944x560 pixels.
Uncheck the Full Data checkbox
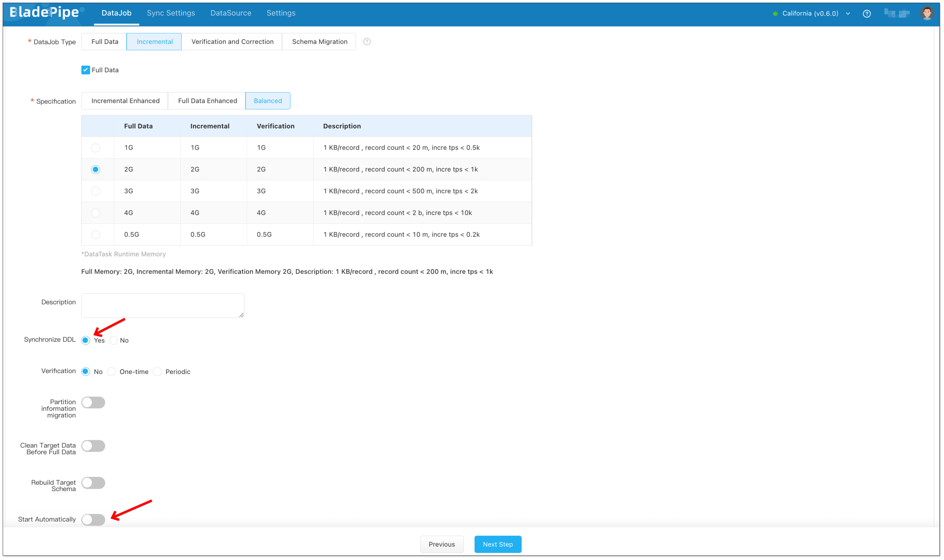[x=86, y=70]
